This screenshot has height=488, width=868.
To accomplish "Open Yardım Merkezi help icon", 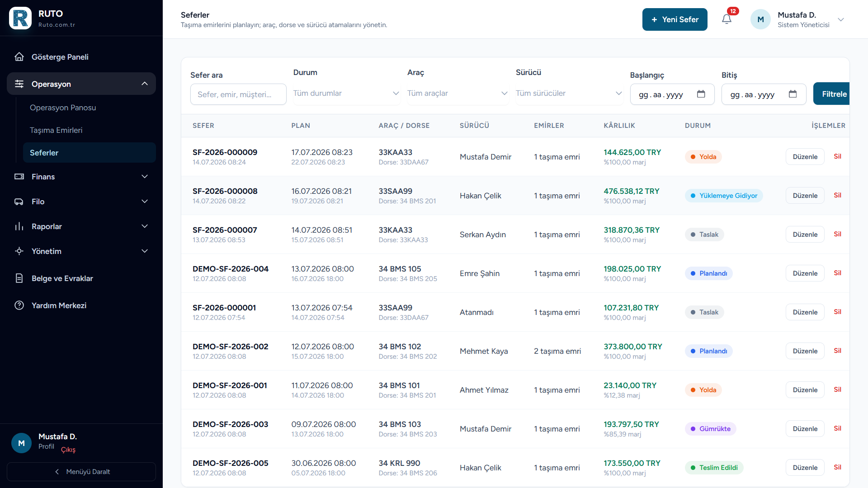I will (x=19, y=305).
